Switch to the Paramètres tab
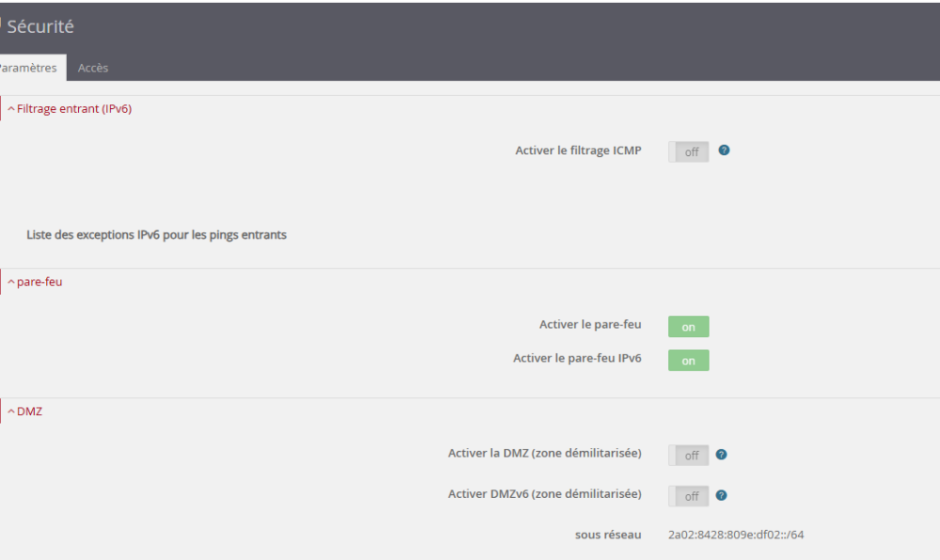Image resolution: width=940 pixels, height=560 pixels. click(27, 68)
